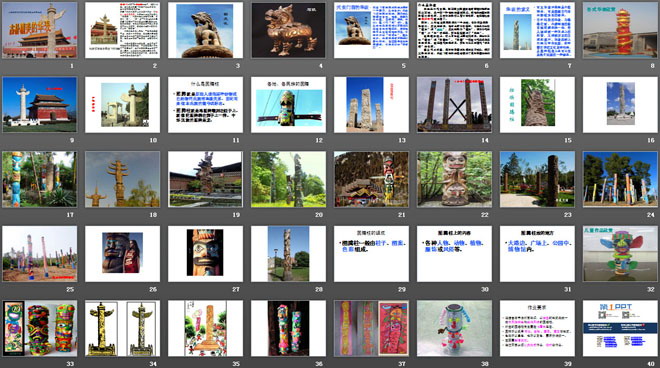Select slide 12 colorful totem on cyan background
The height and width of the screenshot is (368, 660).
(288, 104)
